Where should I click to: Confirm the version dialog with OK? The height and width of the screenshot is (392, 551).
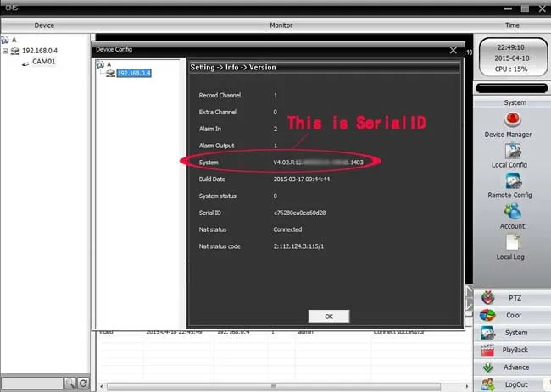tap(329, 316)
